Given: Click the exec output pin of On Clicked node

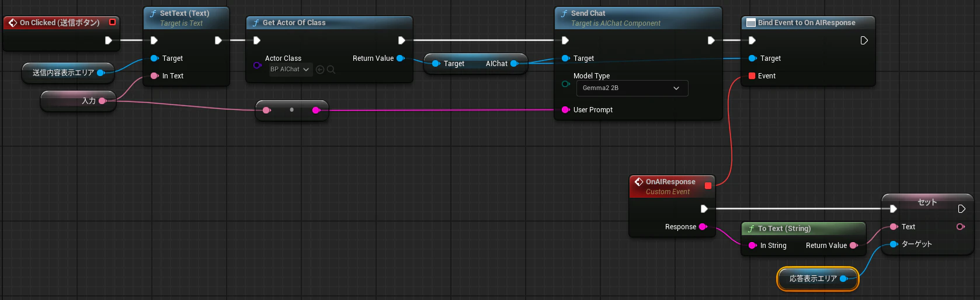Looking at the screenshot, I should point(108,40).
